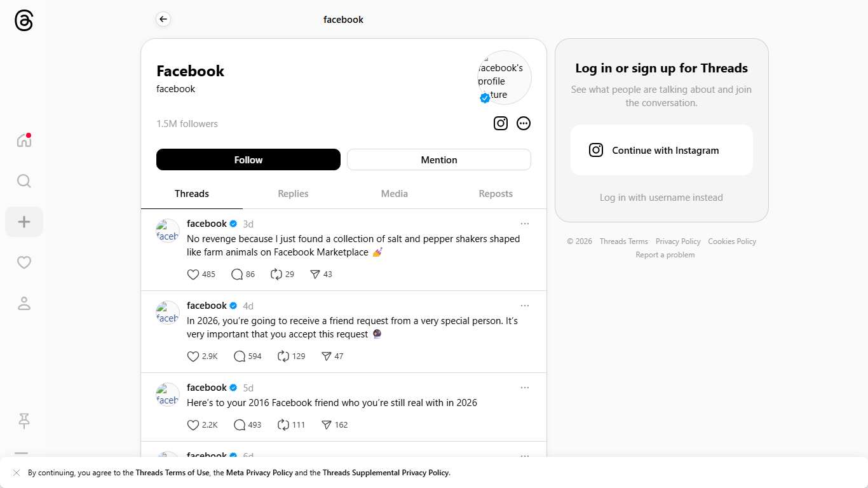Open Activity heart icon in sidebar
The image size is (868, 488).
coord(24,262)
